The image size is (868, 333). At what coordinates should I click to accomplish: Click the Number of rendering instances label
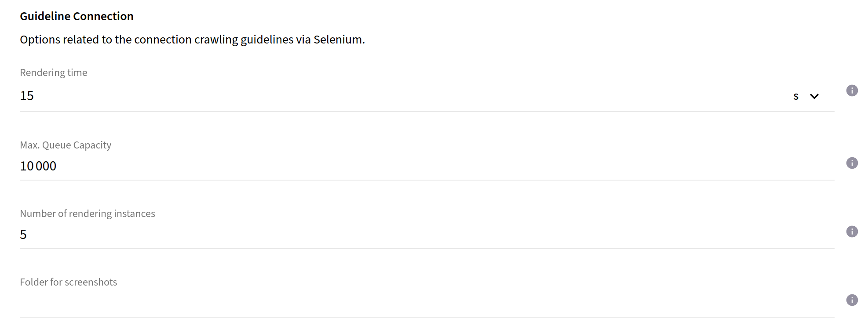(87, 214)
